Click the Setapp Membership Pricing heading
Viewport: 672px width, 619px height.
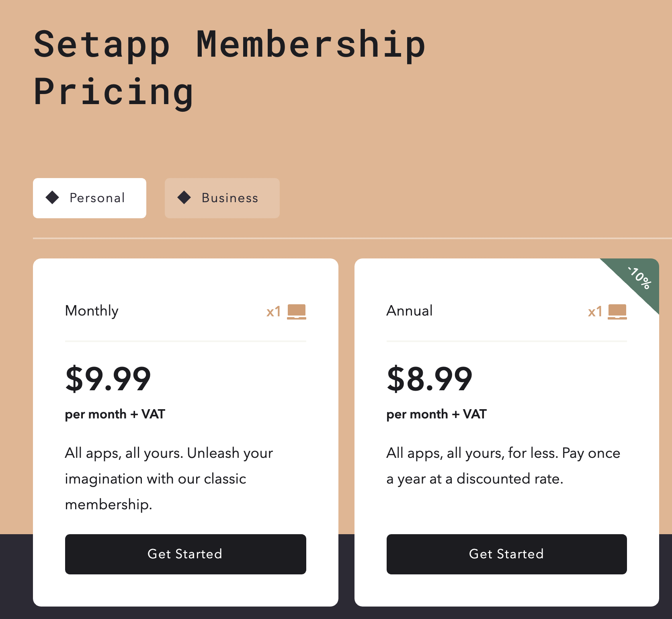pyautogui.click(x=229, y=68)
